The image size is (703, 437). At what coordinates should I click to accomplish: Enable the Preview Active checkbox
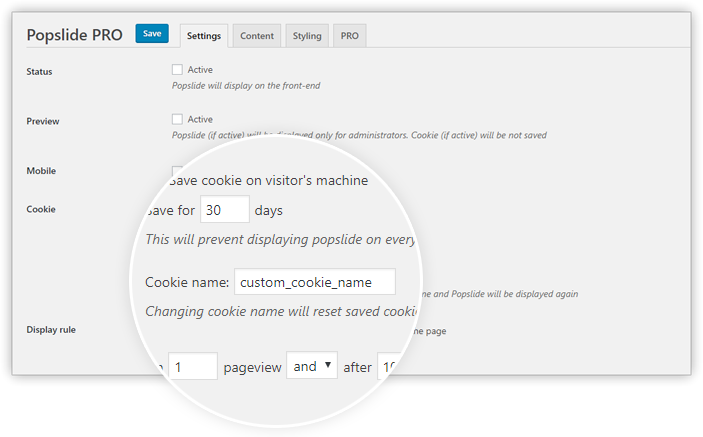178,119
